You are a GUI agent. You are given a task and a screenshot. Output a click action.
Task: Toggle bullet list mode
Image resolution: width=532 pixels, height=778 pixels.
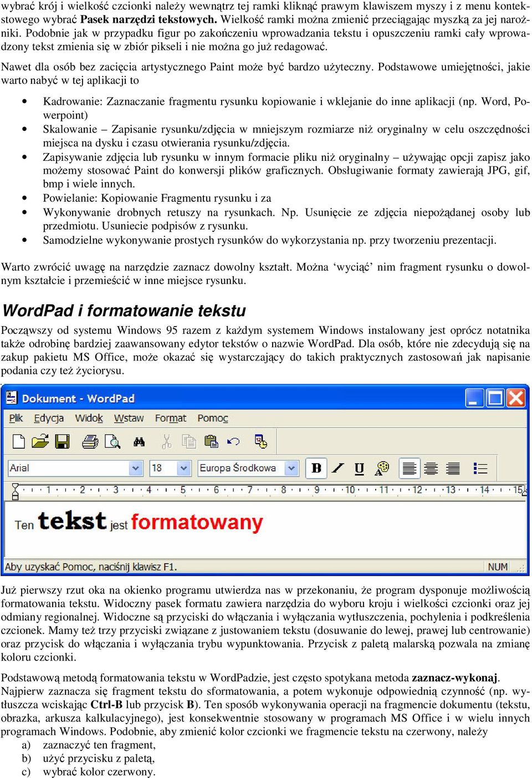click(480, 468)
